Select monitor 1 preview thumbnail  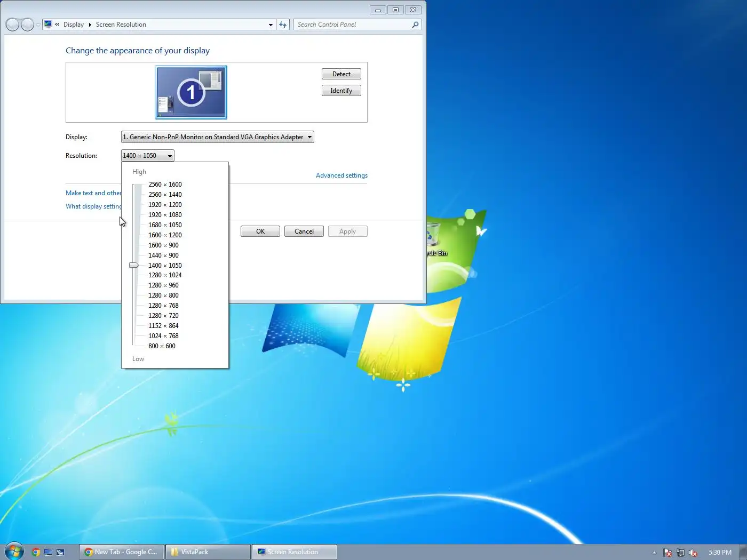click(x=191, y=92)
